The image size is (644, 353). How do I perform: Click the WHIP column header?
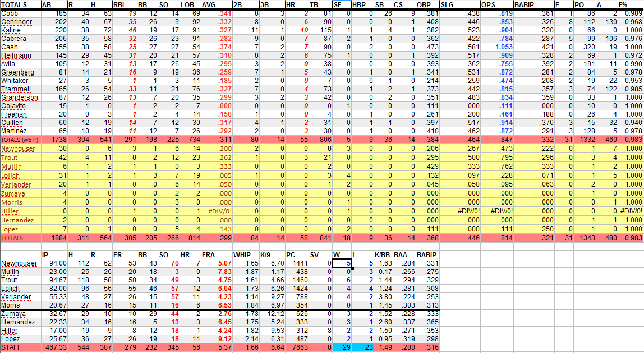point(245,255)
